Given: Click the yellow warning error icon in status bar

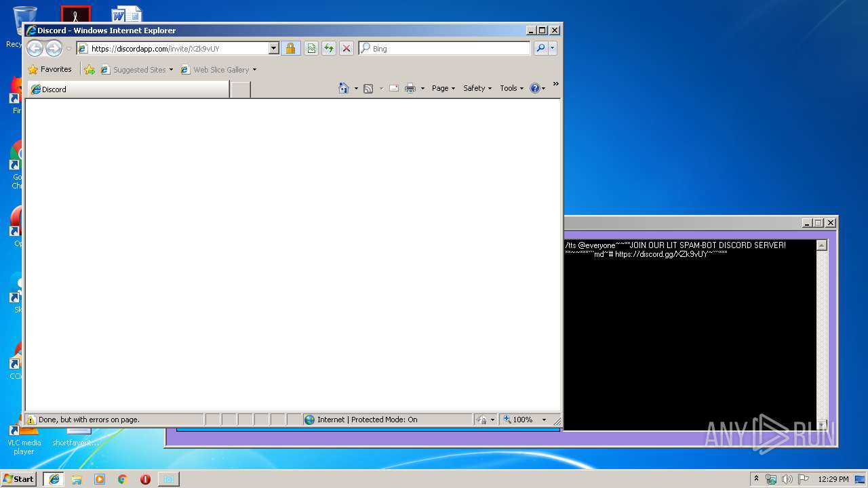Looking at the screenshot, I should coord(31,420).
